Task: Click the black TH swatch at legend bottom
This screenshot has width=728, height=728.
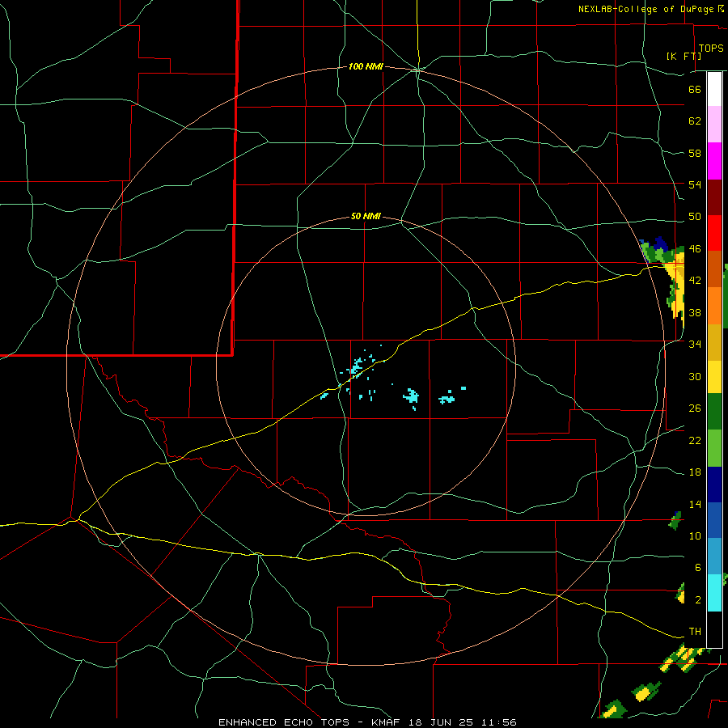Action: [x=714, y=629]
